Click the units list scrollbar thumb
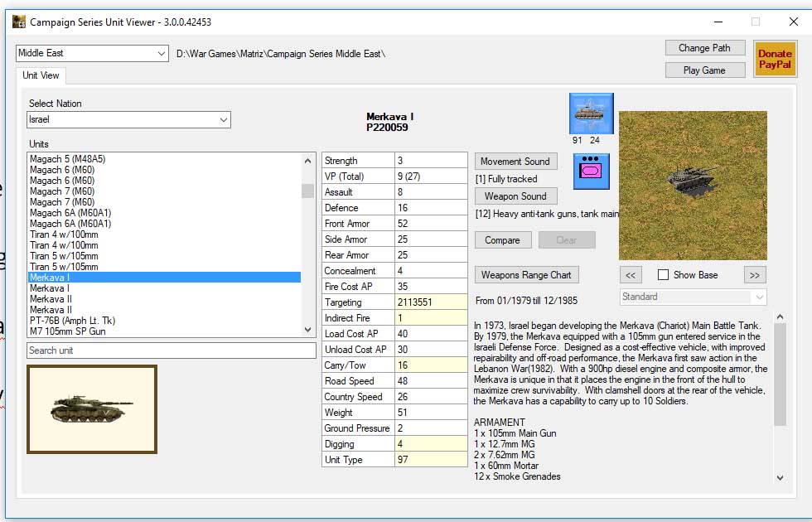 point(307,191)
